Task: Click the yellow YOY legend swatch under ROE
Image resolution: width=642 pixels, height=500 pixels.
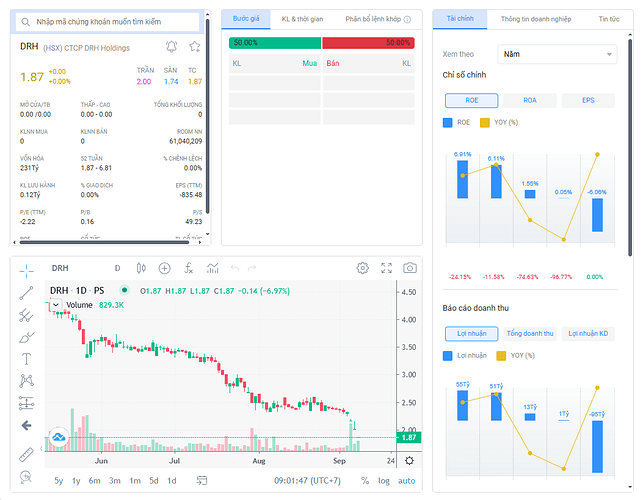Action: [485, 122]
